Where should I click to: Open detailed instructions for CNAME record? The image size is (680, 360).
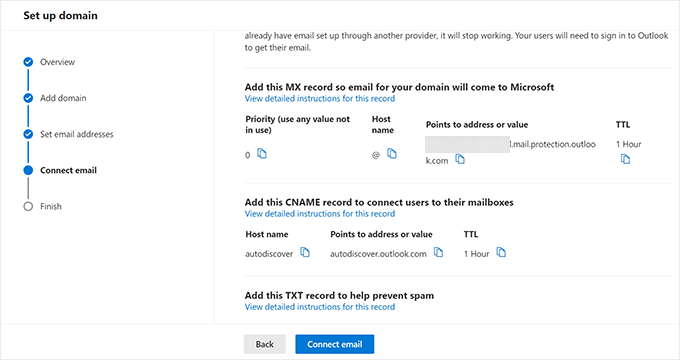(320, 214)
